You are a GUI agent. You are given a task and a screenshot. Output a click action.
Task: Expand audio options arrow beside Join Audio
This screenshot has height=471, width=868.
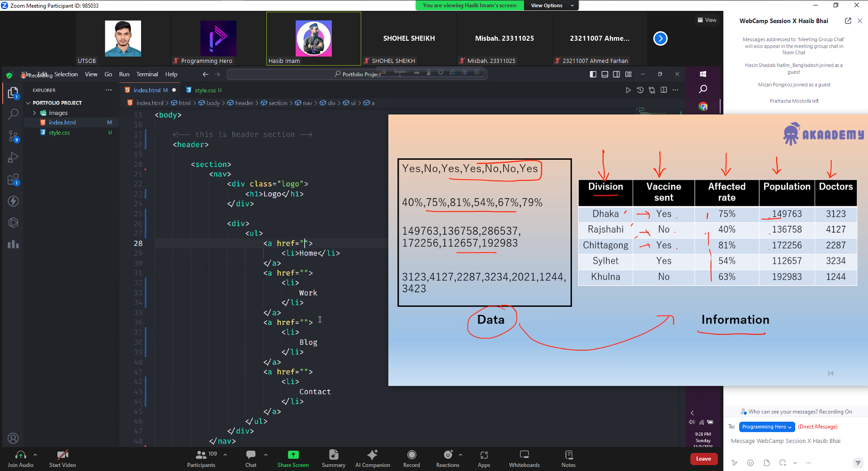click(35, 455)
